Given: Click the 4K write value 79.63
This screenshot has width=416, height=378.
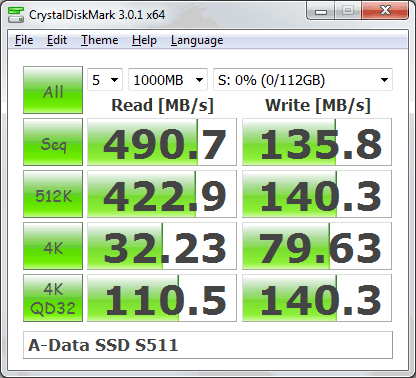Looking at the screenshot, I should 317,246.
